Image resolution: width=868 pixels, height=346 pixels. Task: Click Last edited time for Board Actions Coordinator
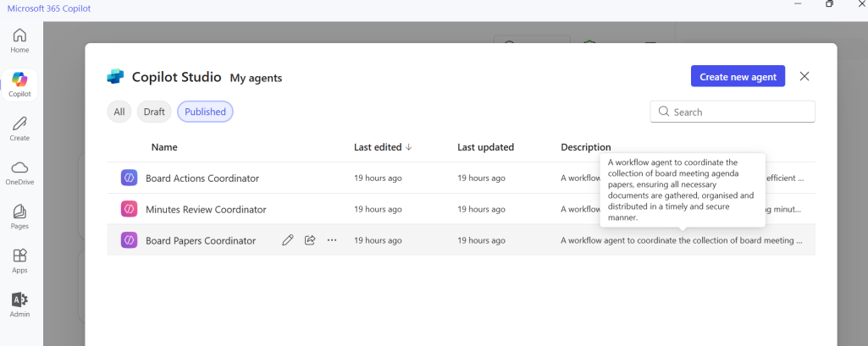(378, 178)
